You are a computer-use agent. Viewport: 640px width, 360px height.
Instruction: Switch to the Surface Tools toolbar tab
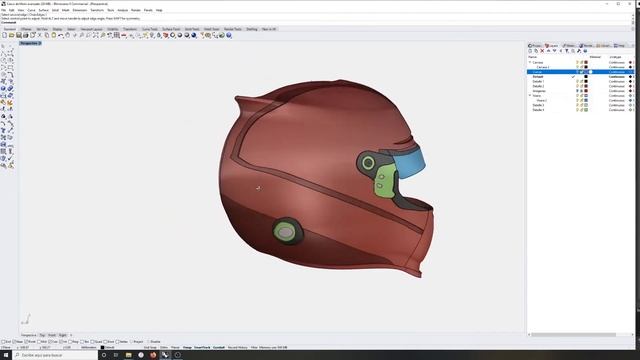click(x=171, y=29)
